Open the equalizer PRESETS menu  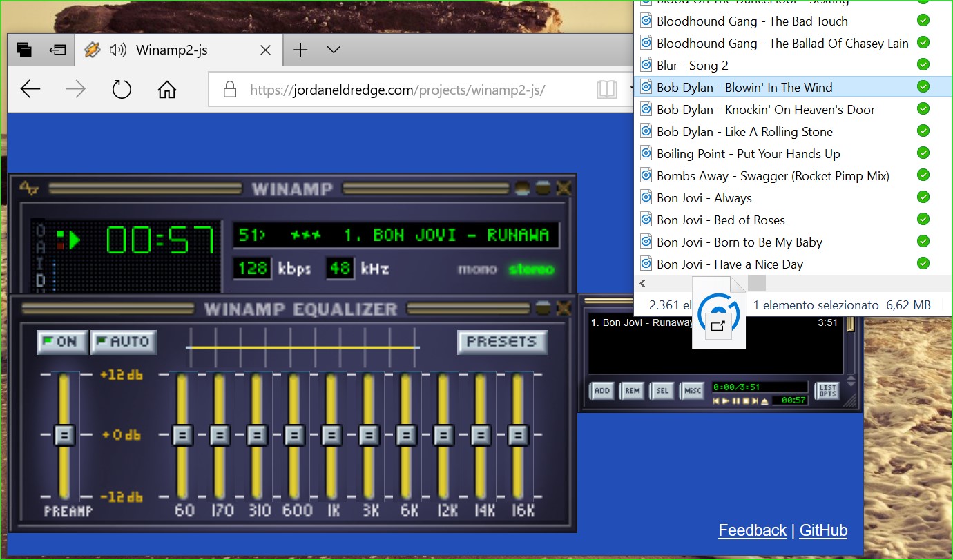point(502,341)
